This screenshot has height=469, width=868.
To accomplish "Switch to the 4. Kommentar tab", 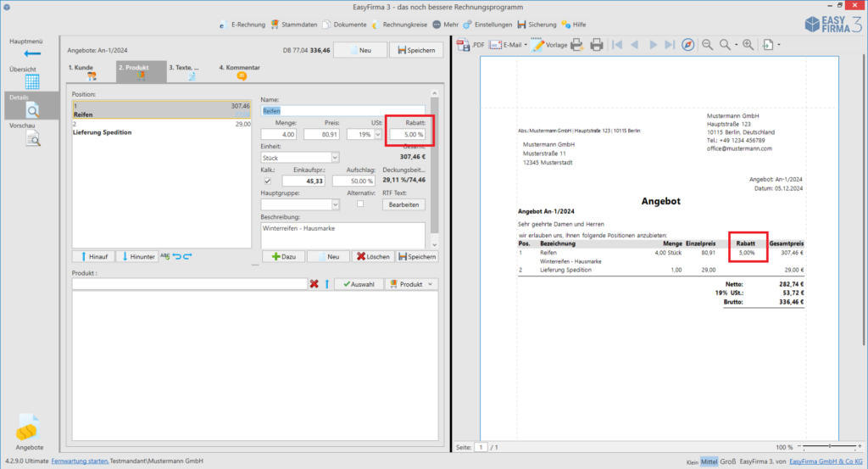I will (241, 72).
